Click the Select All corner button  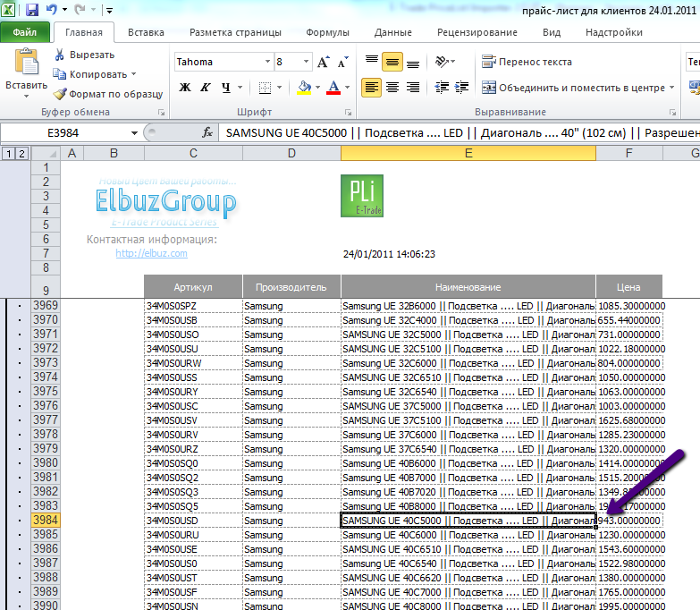point(46,154)
